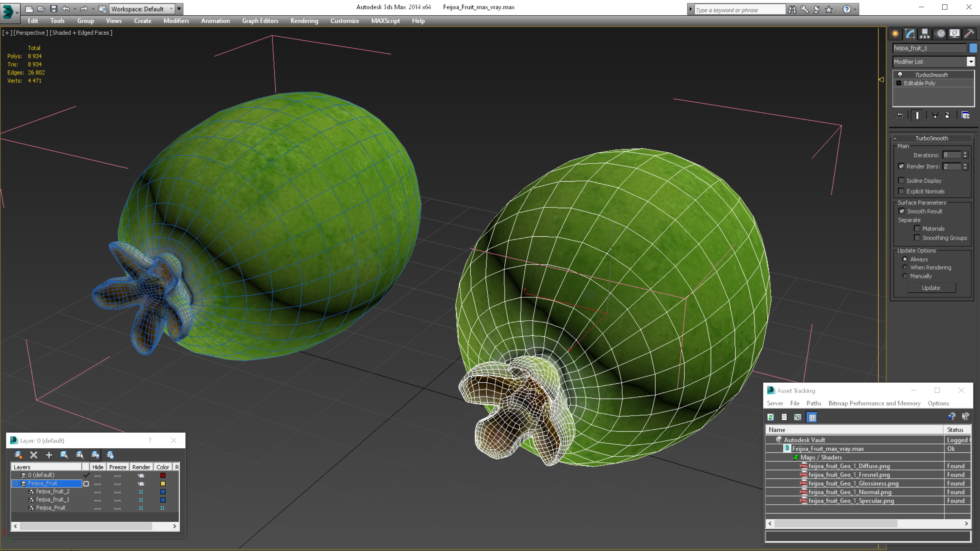Open the Hierarchy command panel tab
980x551 pixels.
click(x=925, y=33)
